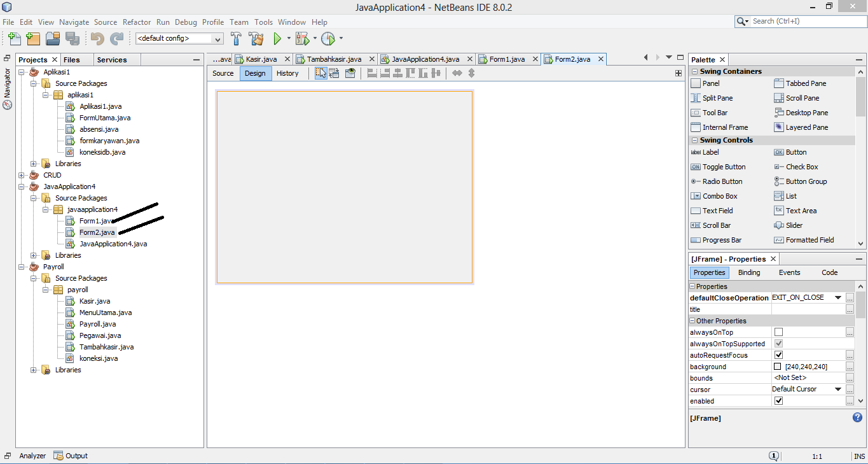Click the alwaysOnTopSupported checkbox
This screenshot has height=464, width=868.
click(778, 344)
